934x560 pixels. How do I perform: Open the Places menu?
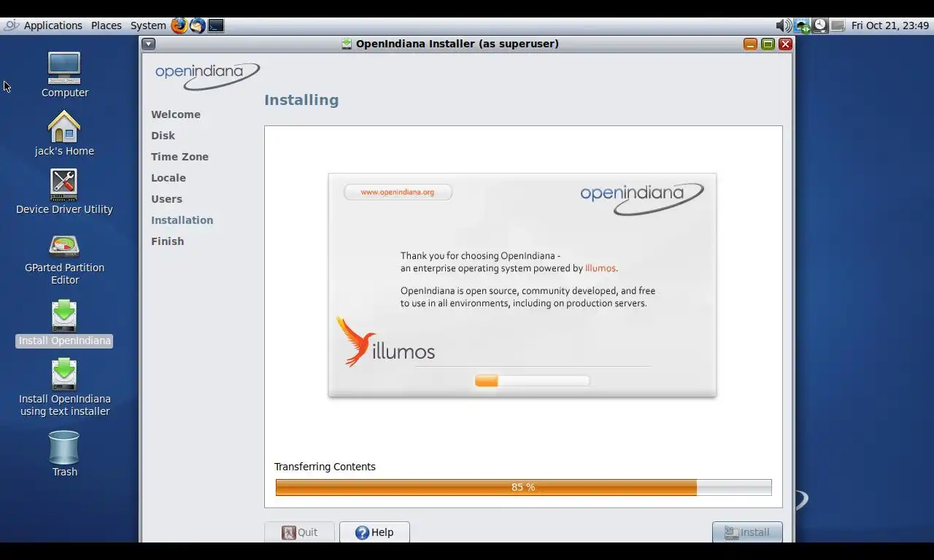pos(107,26)
